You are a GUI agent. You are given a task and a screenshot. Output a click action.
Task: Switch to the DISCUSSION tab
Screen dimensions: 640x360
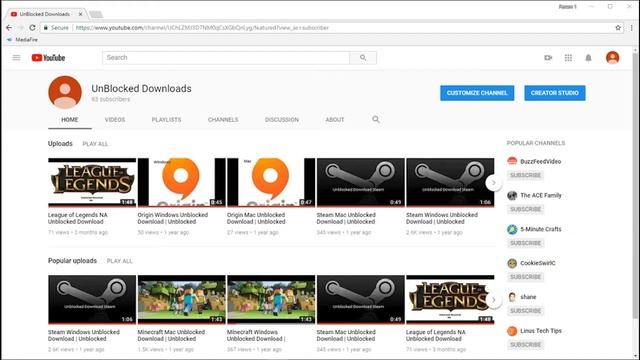tap(282, 120)
